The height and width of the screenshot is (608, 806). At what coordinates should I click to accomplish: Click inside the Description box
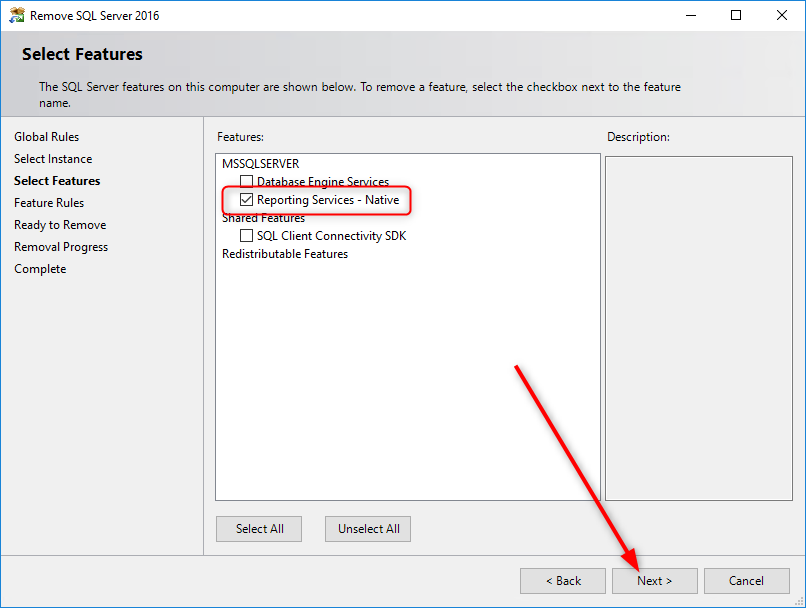click(x=699, y=328)
